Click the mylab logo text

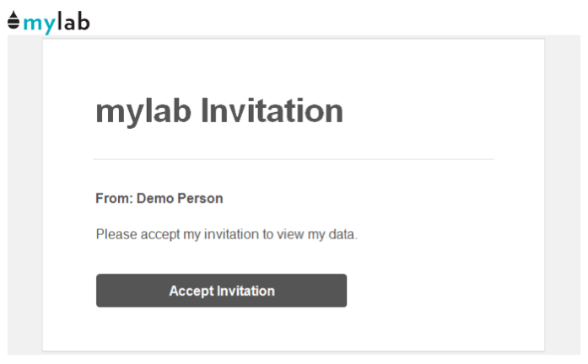click(x=56, y=22)
